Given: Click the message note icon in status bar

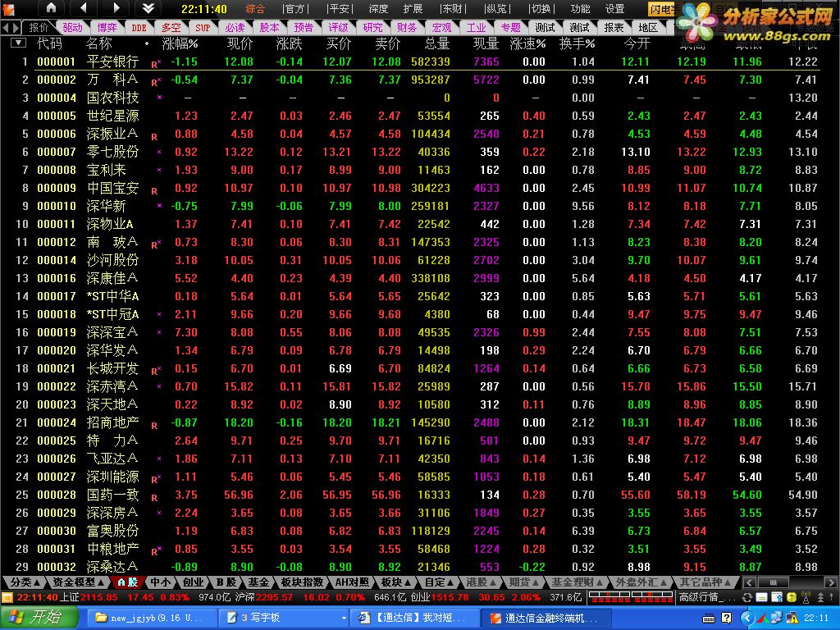Looking at the screenshot, I should [762, 597].
